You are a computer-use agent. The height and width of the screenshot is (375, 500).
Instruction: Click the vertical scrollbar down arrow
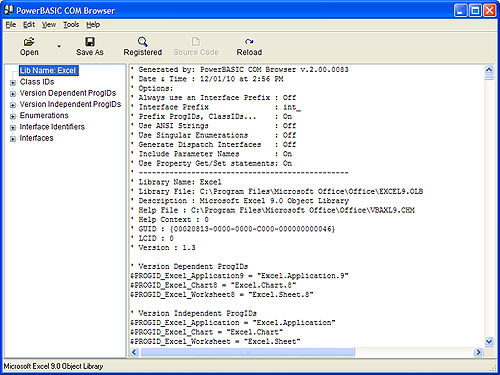[489, 342]
